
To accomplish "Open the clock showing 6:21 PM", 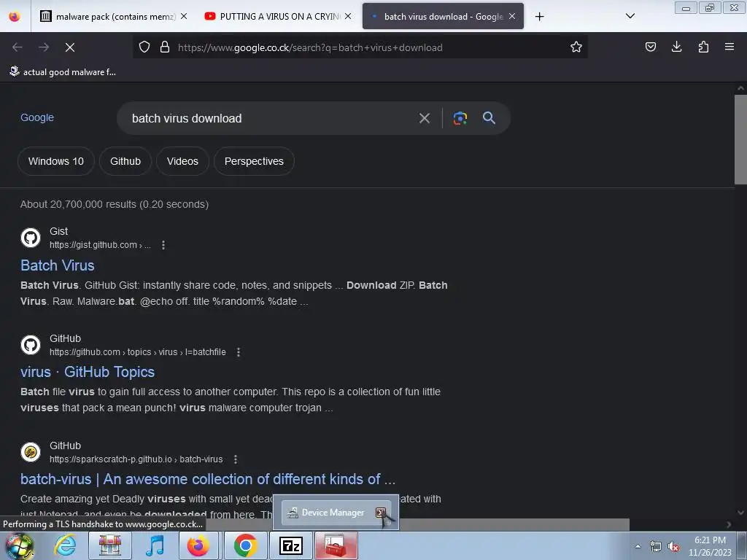I will tap(710, 546).
